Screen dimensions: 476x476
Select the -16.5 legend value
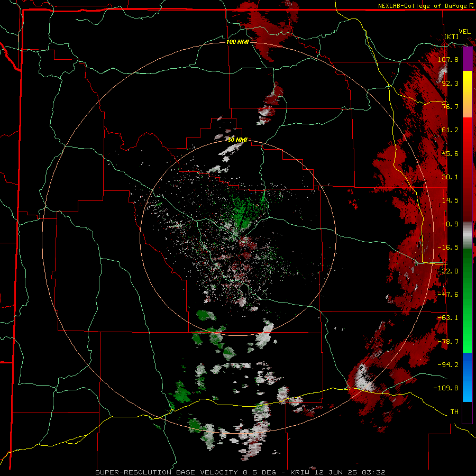pos(448,248)
